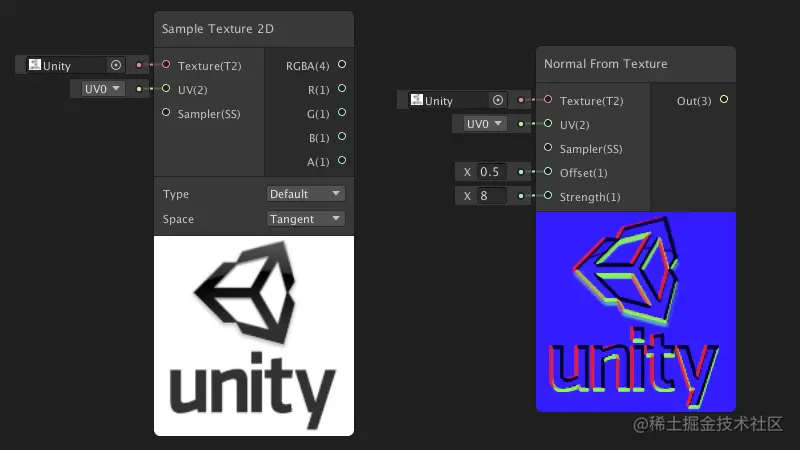The width and height of the screenshot is (800, 450).
Task: Click the object picker circle on the Normal From Texture Unity field
Action: pos(498,100)
